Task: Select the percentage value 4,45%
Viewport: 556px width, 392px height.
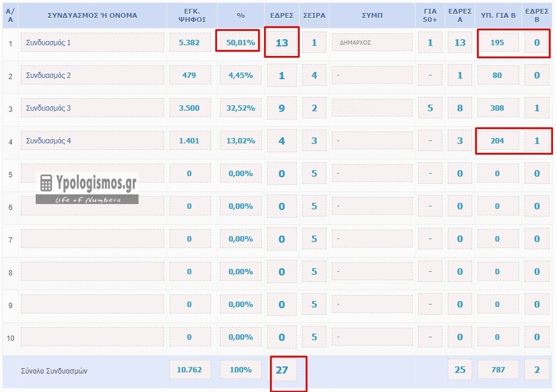Action: click(x=241, y=75)
